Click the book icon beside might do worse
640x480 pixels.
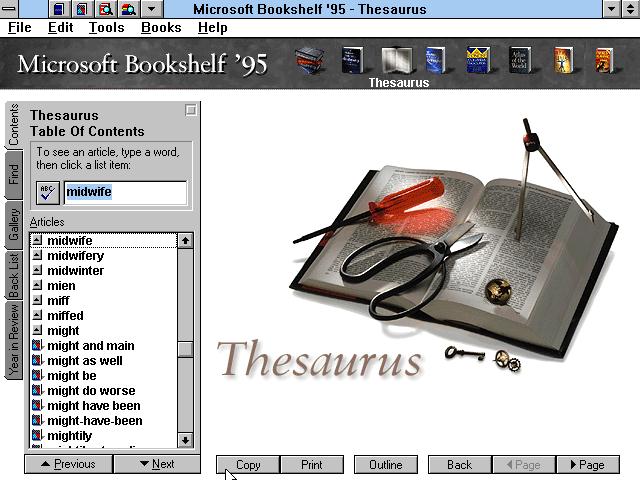(37, 390)
